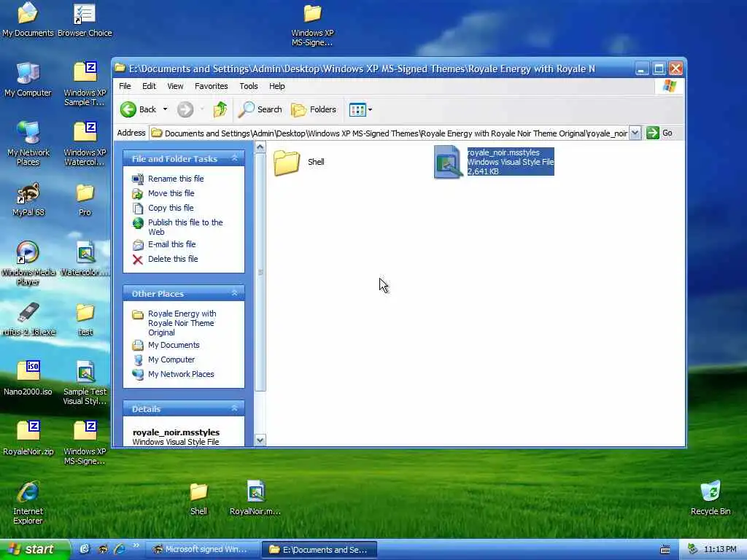Click Rename this file

click(x=176, y=179)
